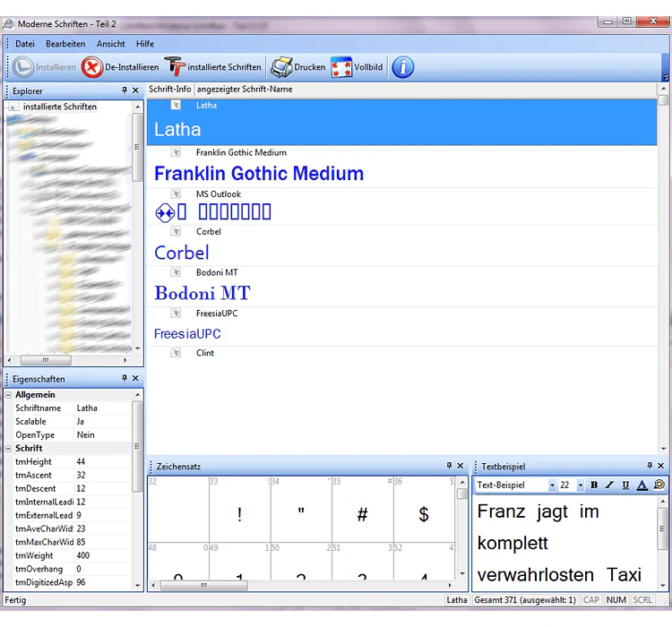Pin the Explorer panel
Viewport: 672px width, 627px height.
tap(125, 90)
